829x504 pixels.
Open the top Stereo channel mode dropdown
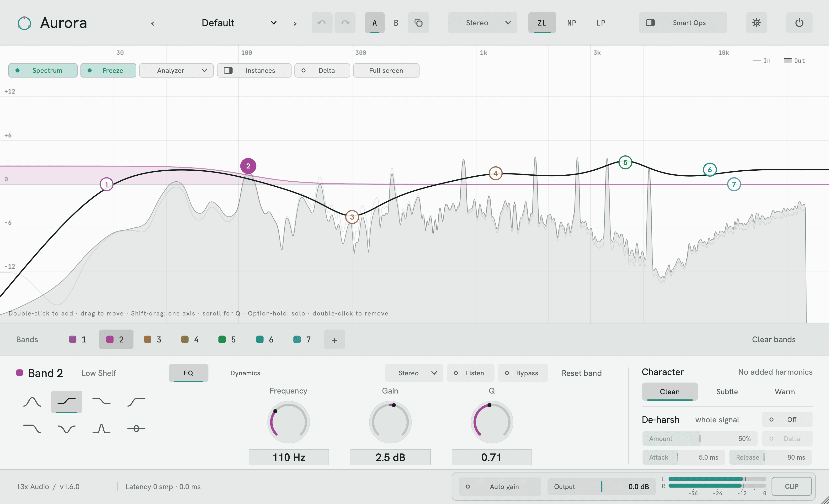coord(483,23)
